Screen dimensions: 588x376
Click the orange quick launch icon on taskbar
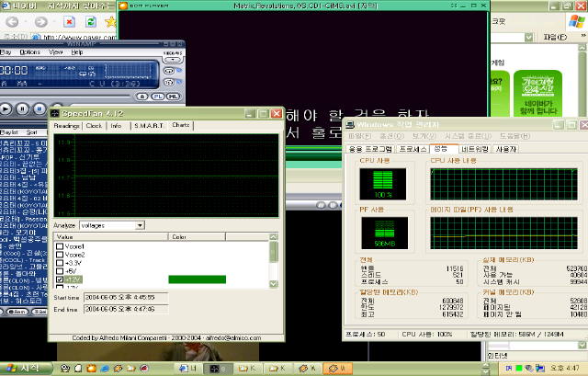tap(91, 369)
